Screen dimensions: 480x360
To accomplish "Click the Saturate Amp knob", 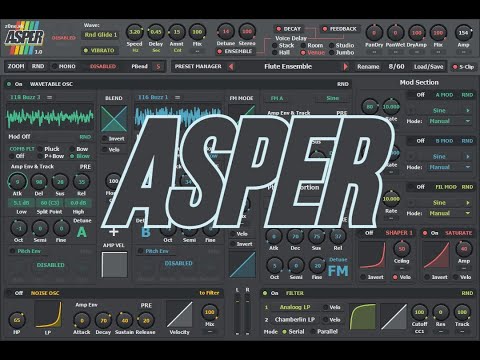I will (x=464, y=249).
